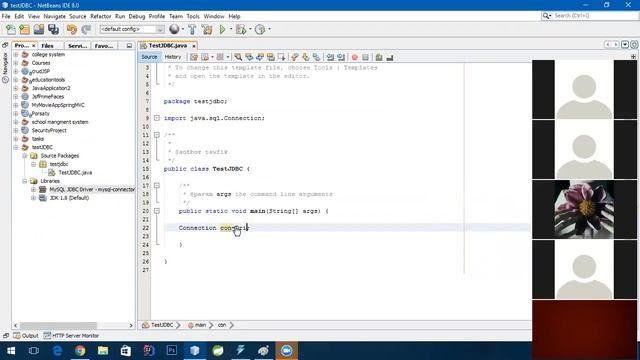Screen dimensions: 640x360
Task: Click the New Project toolbar icon
Action: (x=24, y=29)
